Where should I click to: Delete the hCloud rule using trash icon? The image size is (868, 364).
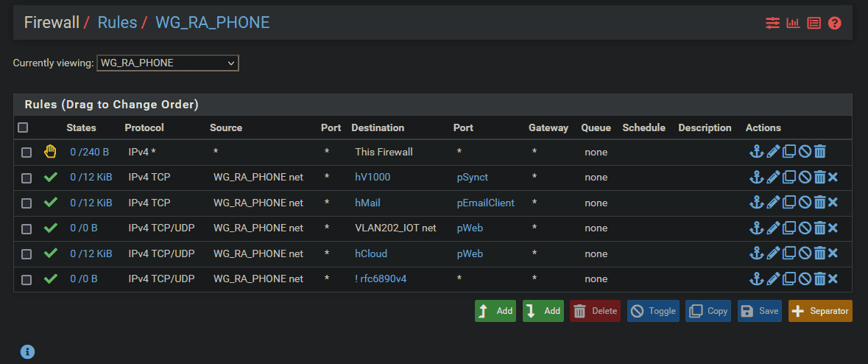click(x=819, y=253)
